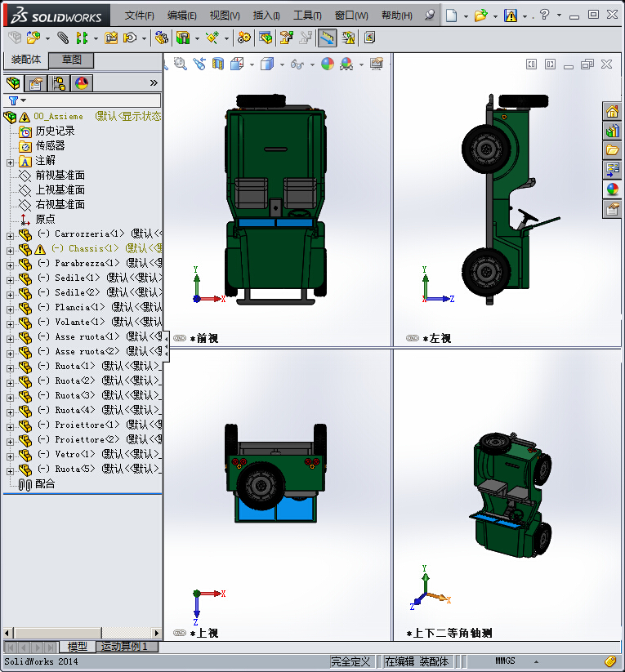Screen dimensions: 625x672
Task: Toggle link views icon beside *前视
Action: [x=180, y=338]
